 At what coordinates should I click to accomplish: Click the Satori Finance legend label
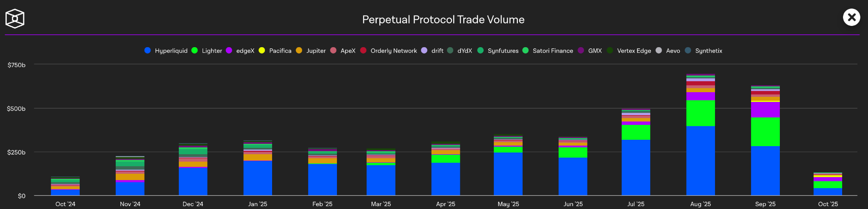pyautogui.click(x=553, y=51)
